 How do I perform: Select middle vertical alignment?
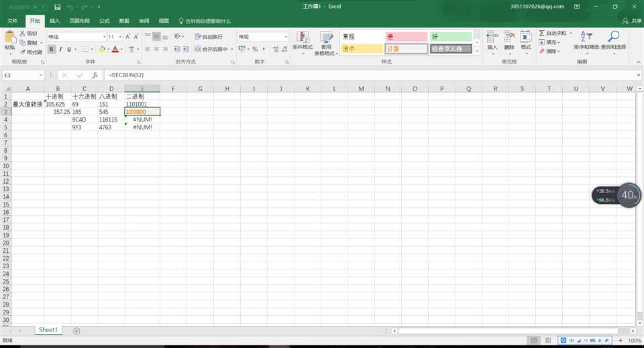[156, 36]
